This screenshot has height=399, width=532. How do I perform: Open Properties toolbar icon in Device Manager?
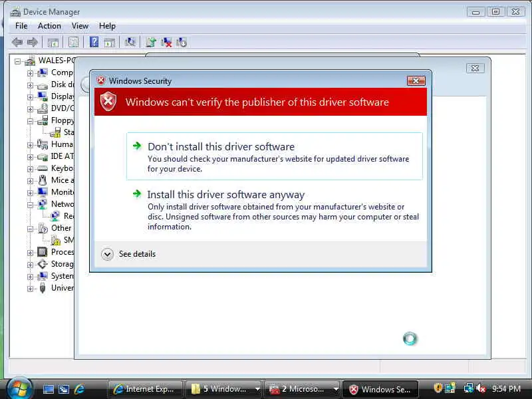(73, 43)
